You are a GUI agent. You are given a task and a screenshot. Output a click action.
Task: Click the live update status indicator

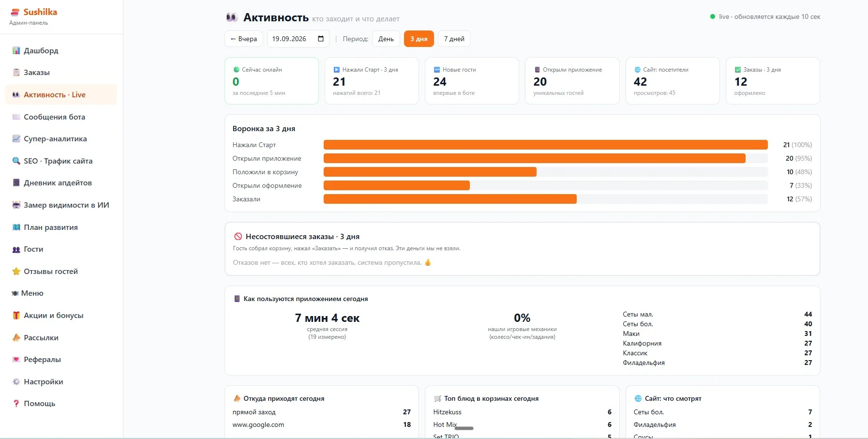(765, 16)
